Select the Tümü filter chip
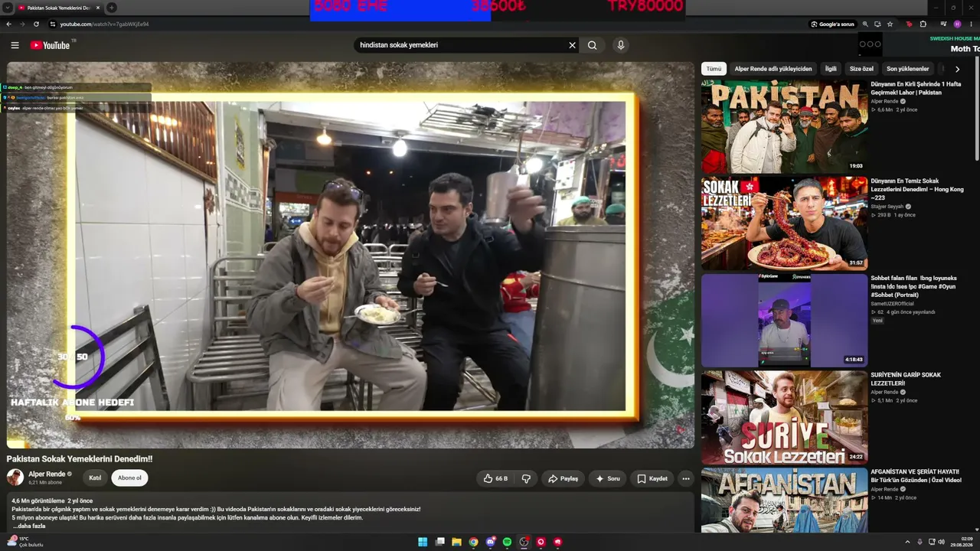 pos(714,69)
